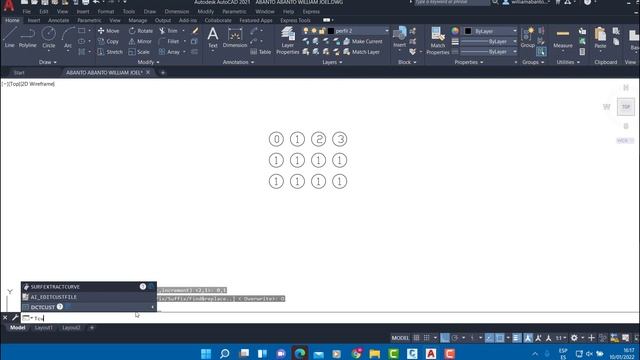
Task: Click the layer color swatch beside perfil 2
Action: (331, 31)
